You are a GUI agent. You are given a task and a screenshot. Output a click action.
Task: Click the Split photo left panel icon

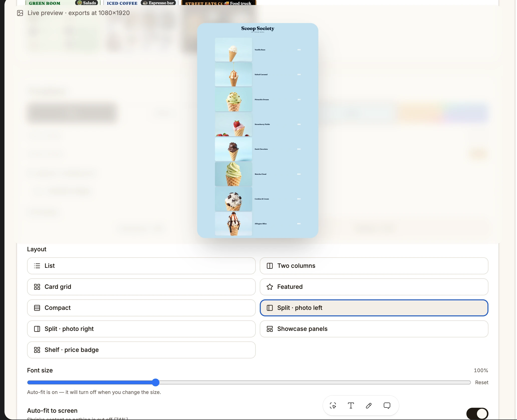270,308
